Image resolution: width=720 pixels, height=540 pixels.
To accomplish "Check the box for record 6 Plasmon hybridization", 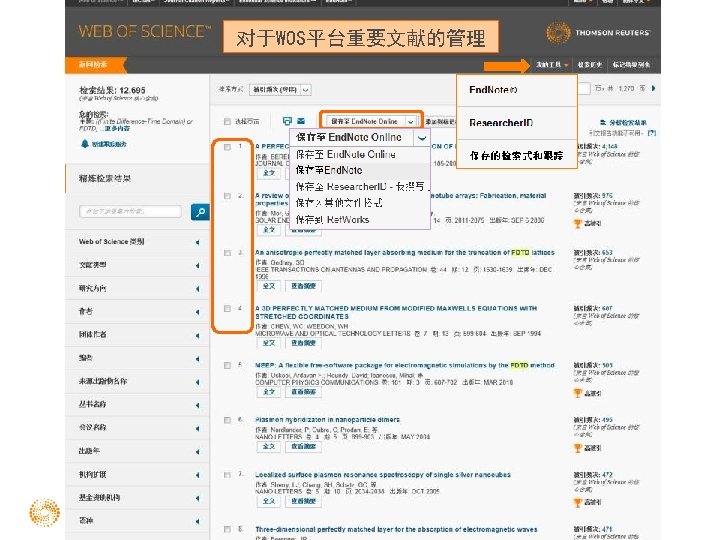I will pos(227,420).
